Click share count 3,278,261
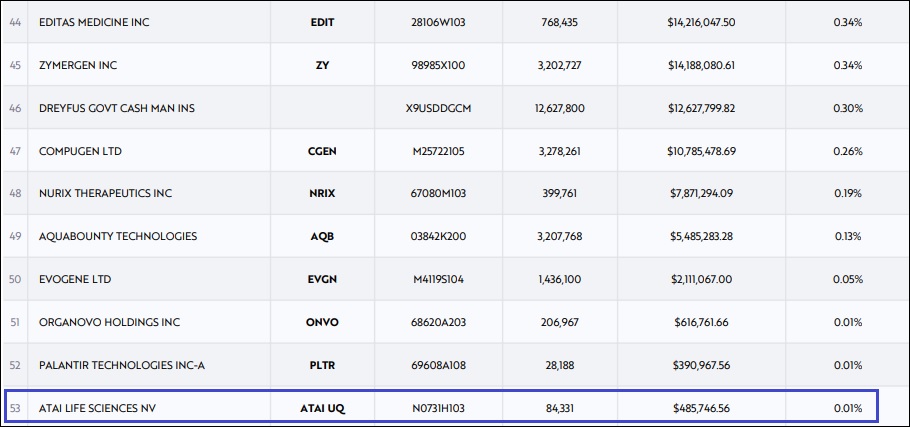Viewport: 910px width, 427px height. click(559, 151)
